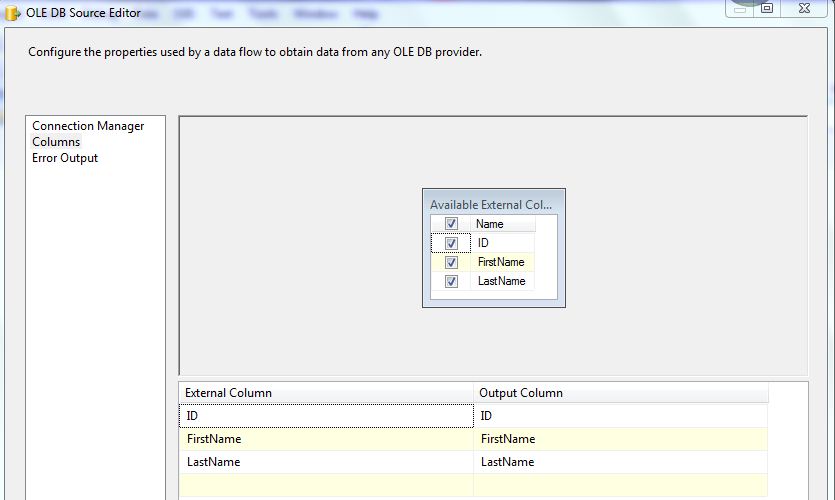
Task: Minimize the editor window
Action: click(x=738, y=8)
